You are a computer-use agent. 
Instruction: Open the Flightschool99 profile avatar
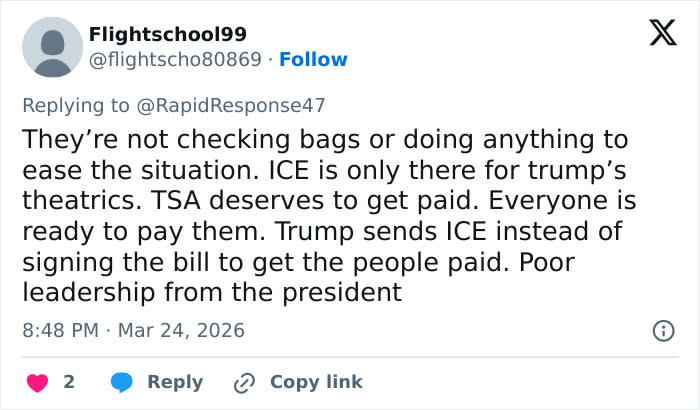51,47
